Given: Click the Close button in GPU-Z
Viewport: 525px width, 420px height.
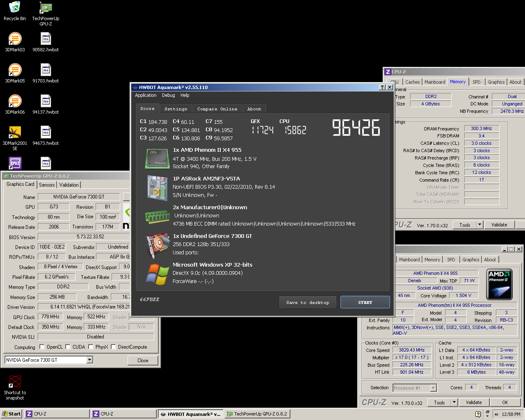Looking at the screenshot, I should [x=143, y=361].
